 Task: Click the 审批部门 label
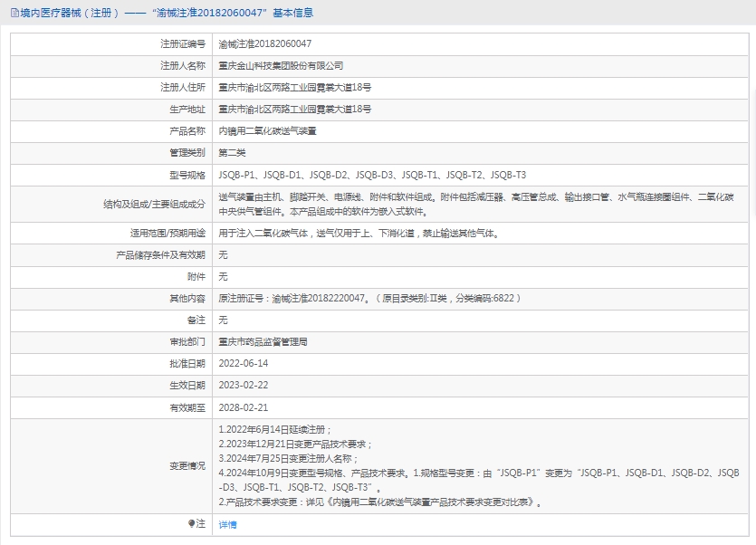[187, 342]
